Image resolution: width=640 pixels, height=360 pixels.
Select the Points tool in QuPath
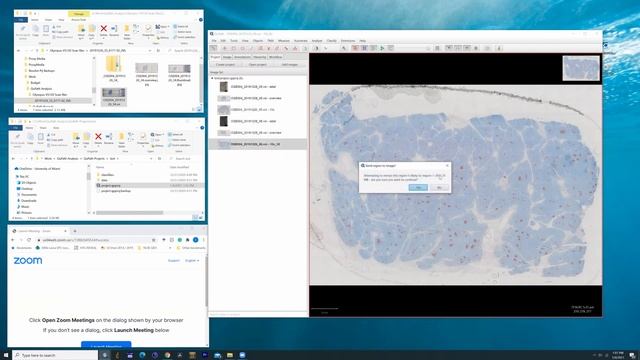[x=295, y=48]
